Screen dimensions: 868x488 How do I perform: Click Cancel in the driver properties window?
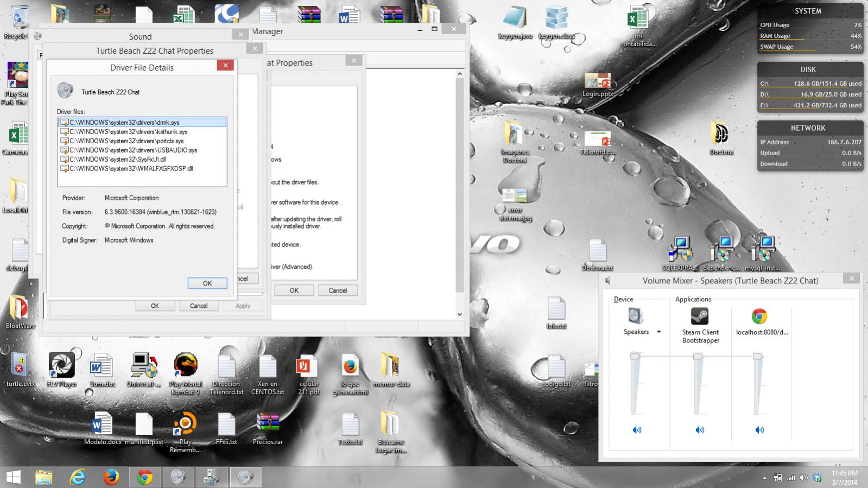(x=338, y=290)
